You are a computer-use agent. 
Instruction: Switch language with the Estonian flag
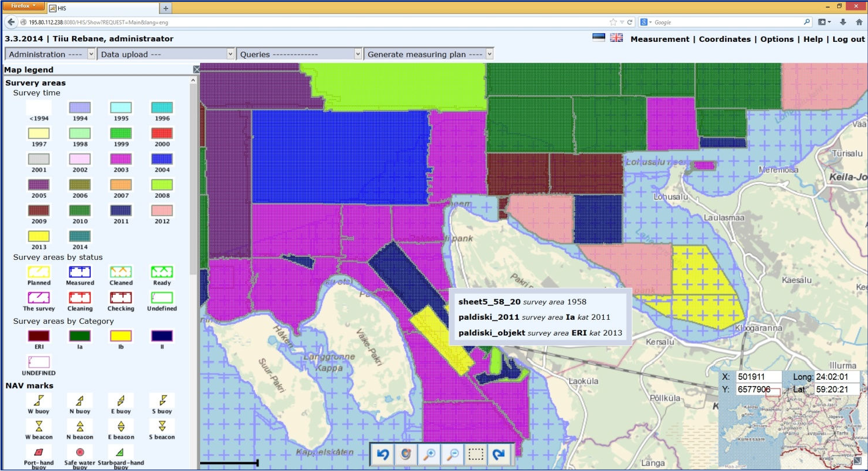pos(599,38)
